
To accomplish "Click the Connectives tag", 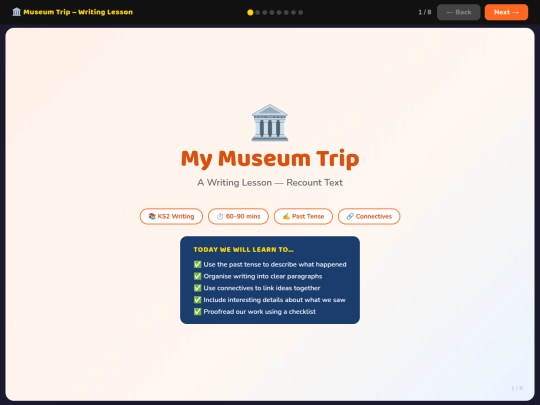I will (x=369, y=216).
